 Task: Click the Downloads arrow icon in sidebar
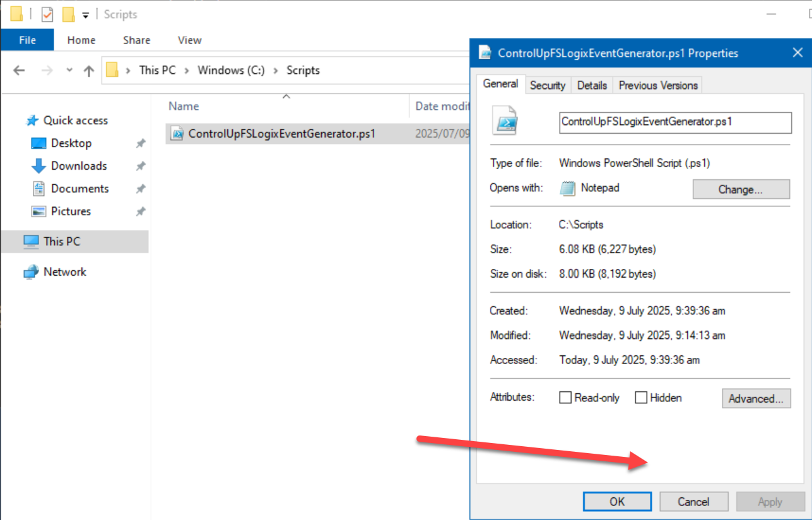[38, 166]
